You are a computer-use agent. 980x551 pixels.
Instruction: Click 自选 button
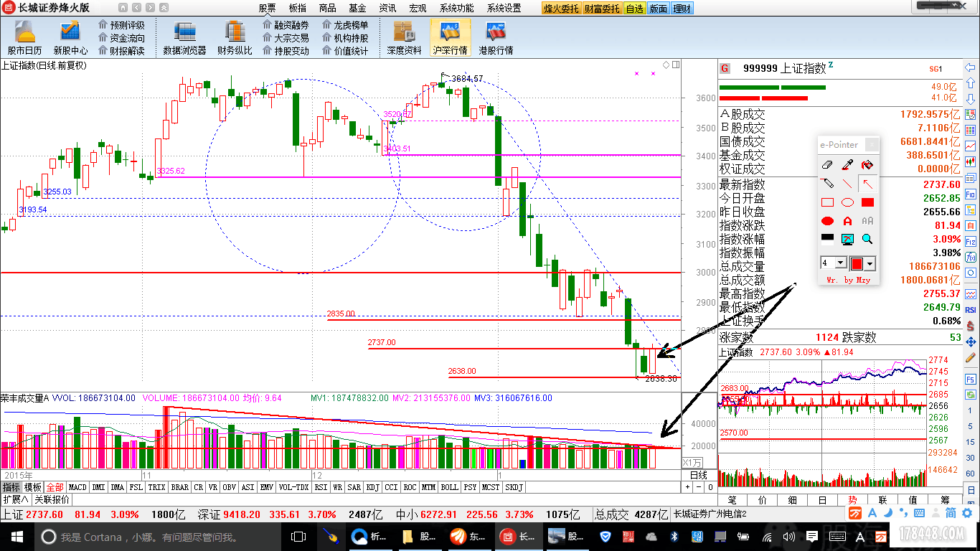634,9
